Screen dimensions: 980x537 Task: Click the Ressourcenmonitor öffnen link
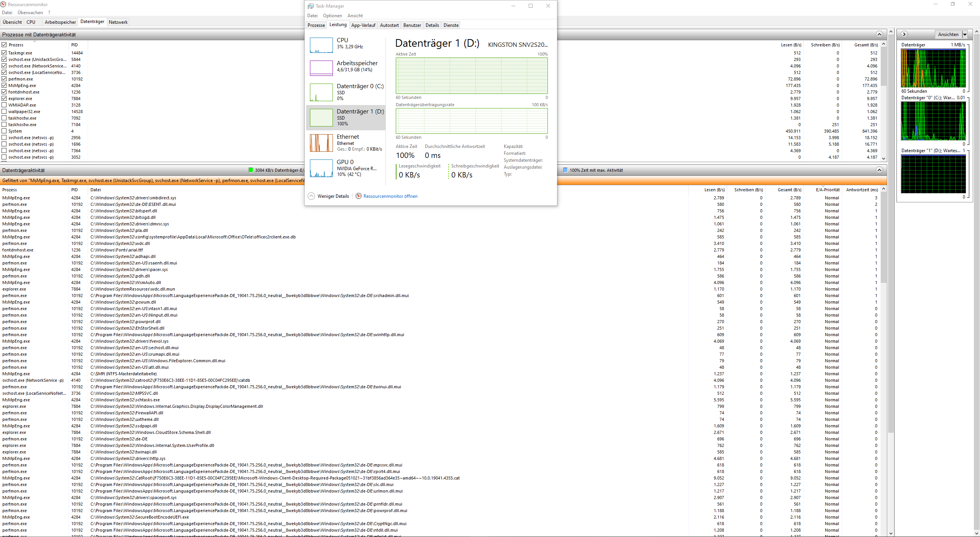[x=390, y=196]
